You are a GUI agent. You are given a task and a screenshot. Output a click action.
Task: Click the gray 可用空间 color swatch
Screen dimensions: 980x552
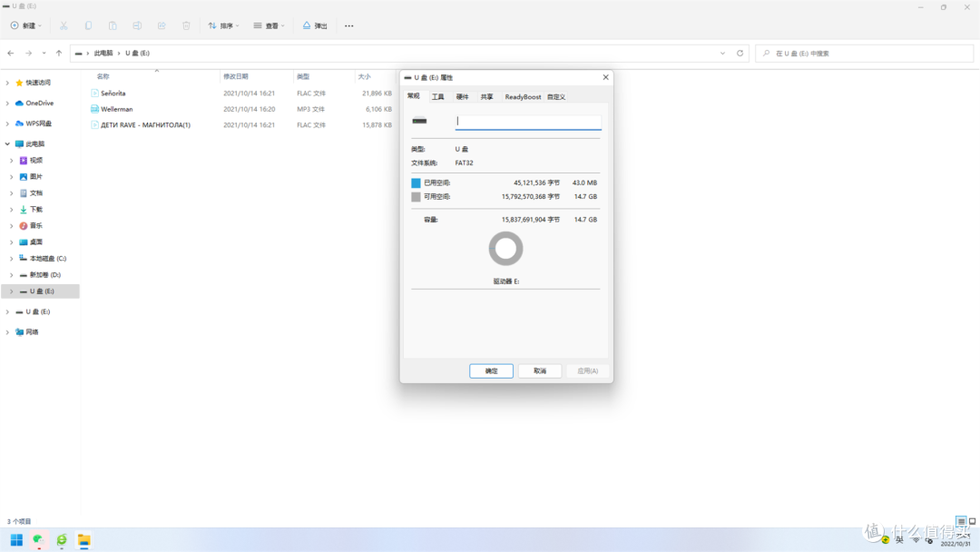416,197
